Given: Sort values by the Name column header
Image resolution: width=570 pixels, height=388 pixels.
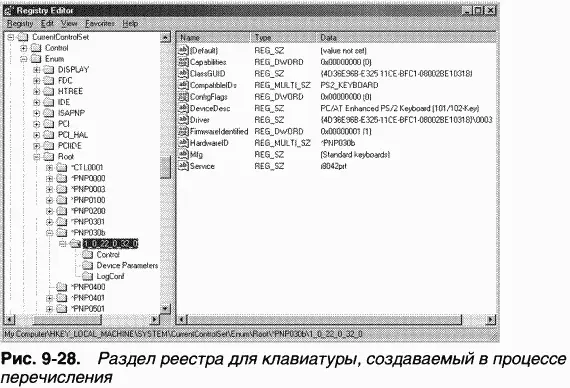Looking at the screenshot, I should (x=214, y=38).
